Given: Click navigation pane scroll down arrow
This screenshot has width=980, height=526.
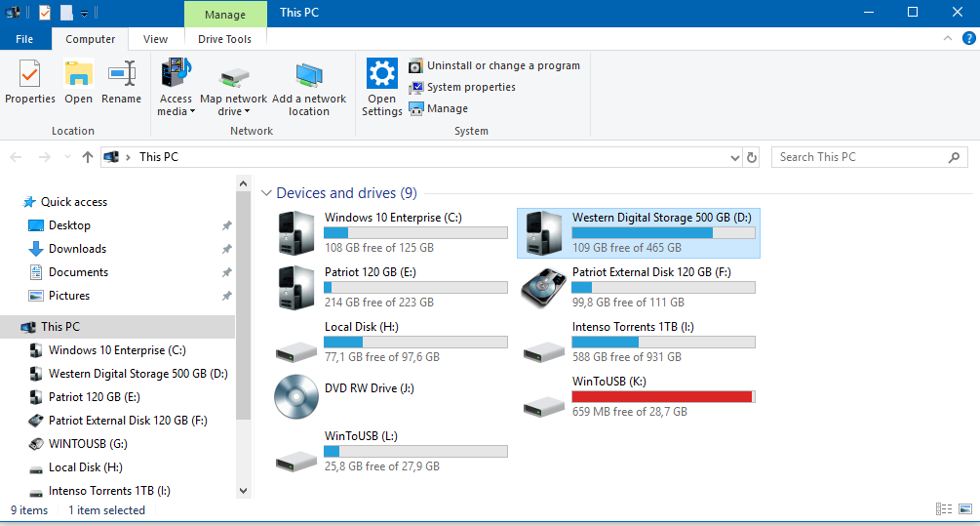Looking at the screenshot, I should click(243, 491).
